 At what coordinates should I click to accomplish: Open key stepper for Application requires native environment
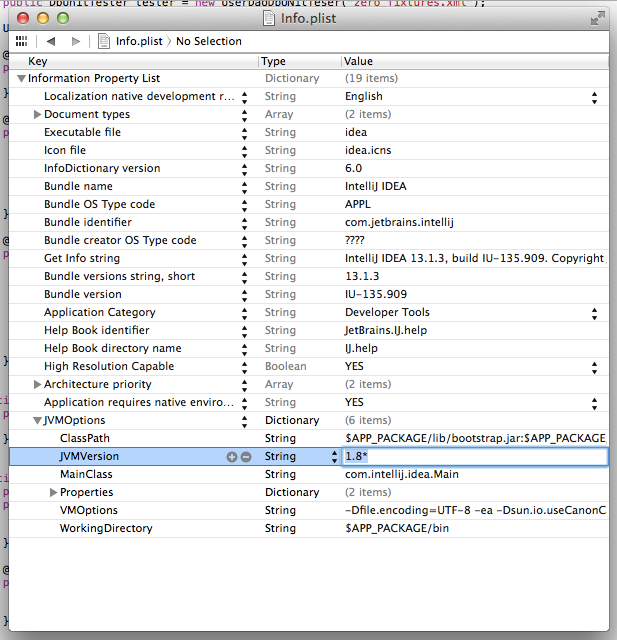244,403
